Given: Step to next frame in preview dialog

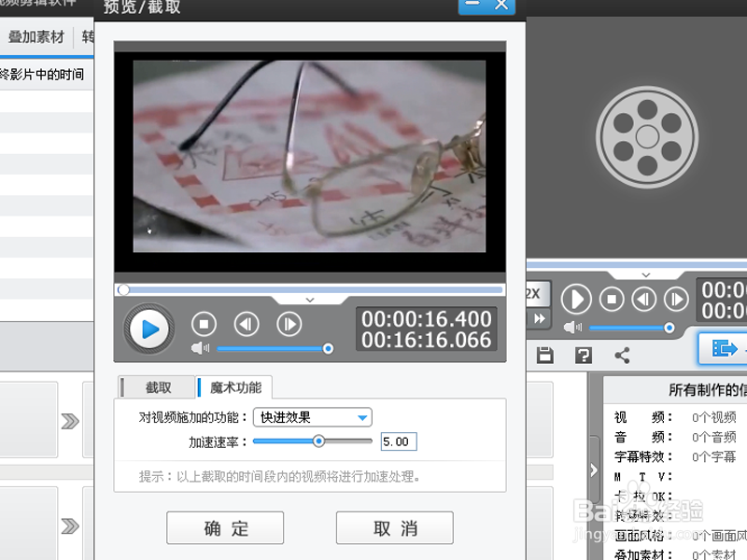Looking at the screenshot, I should 289,324.
